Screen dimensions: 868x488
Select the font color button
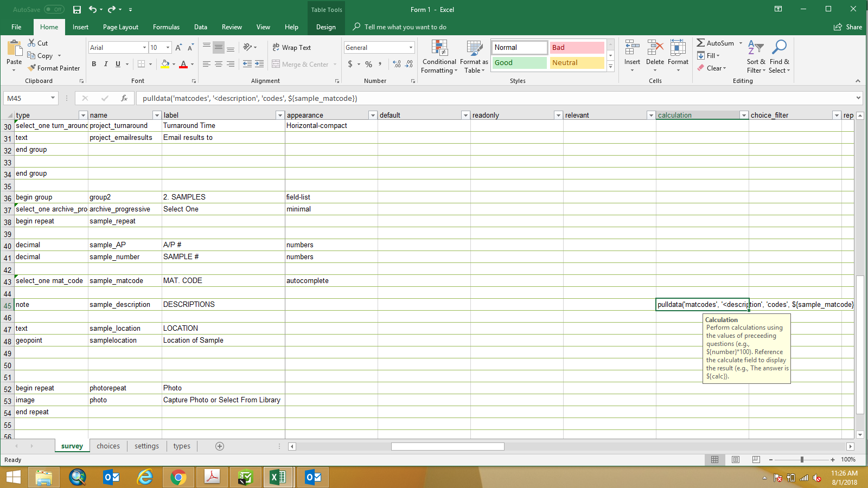point(183,64)
